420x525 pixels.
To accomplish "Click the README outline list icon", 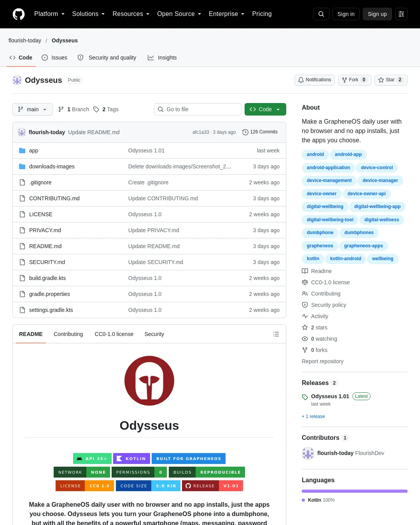I will pyautogui.click(x=276, y=334).
